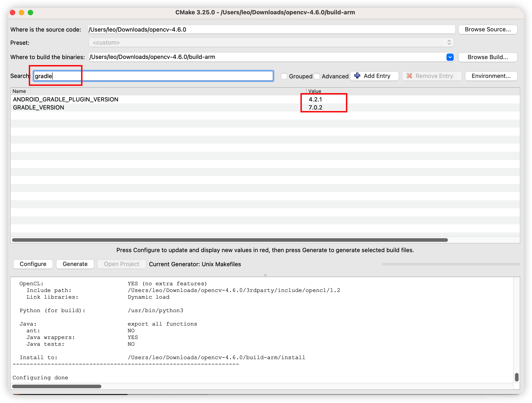Viewport: 532px width, 403px height.
Task: Enable the Grouped checkbox
Action: [284, 76]
